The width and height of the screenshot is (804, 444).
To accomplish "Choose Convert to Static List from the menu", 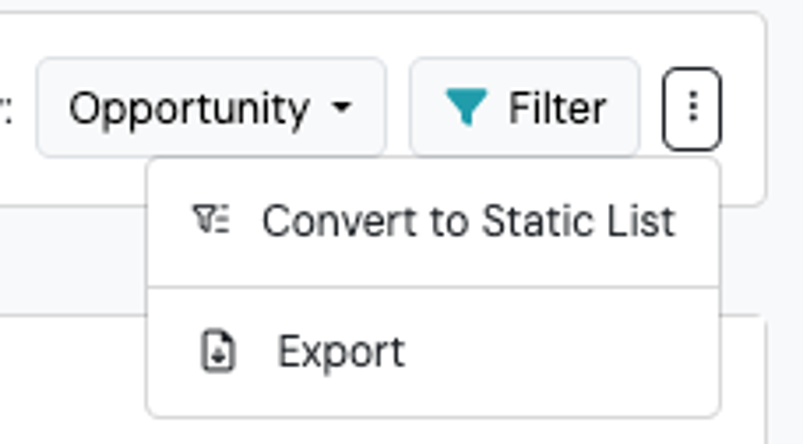I will point(433,221).
